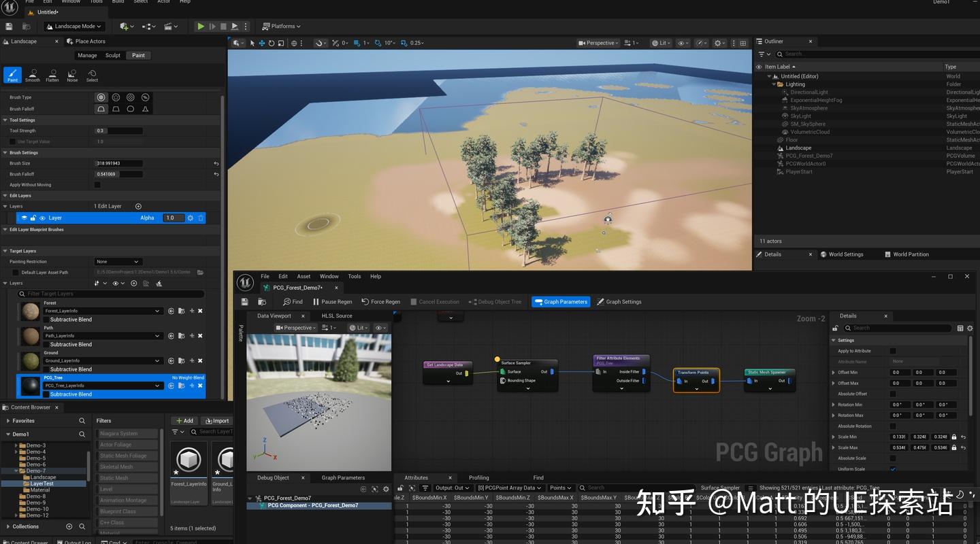Image resolution: width=980 pixels, height=544 pixels.
Task: Select the Smooth landscape tool
Action: 33,75
